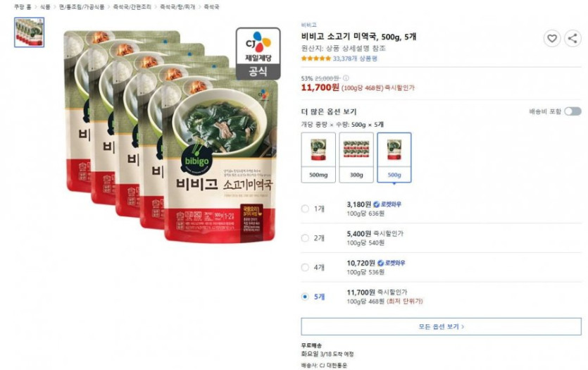Toggle the 배송비 포함 switch

pos(573,111)
